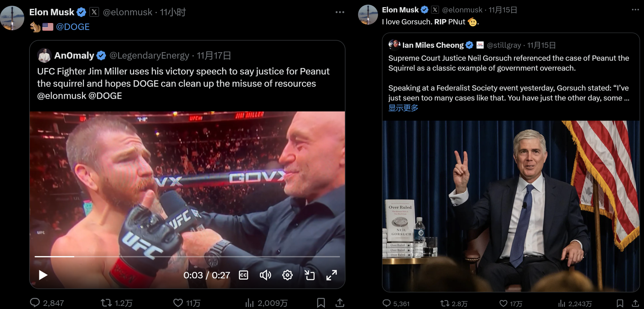
Task: Repost the @DOGE tweet
Action: (106, 303)
